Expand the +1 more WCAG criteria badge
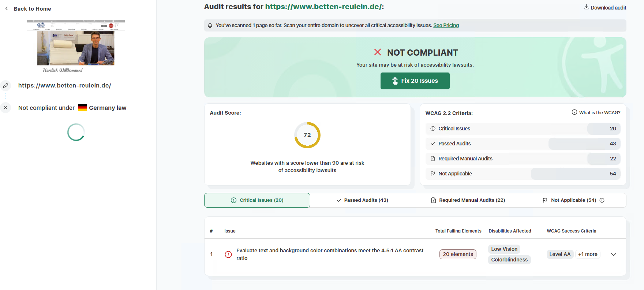 pyautogui.click(x=588, y=254)
